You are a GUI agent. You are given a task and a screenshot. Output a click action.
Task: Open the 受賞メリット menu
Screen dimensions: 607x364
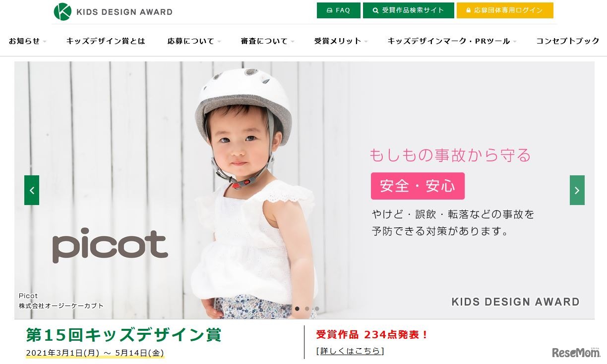341,41
